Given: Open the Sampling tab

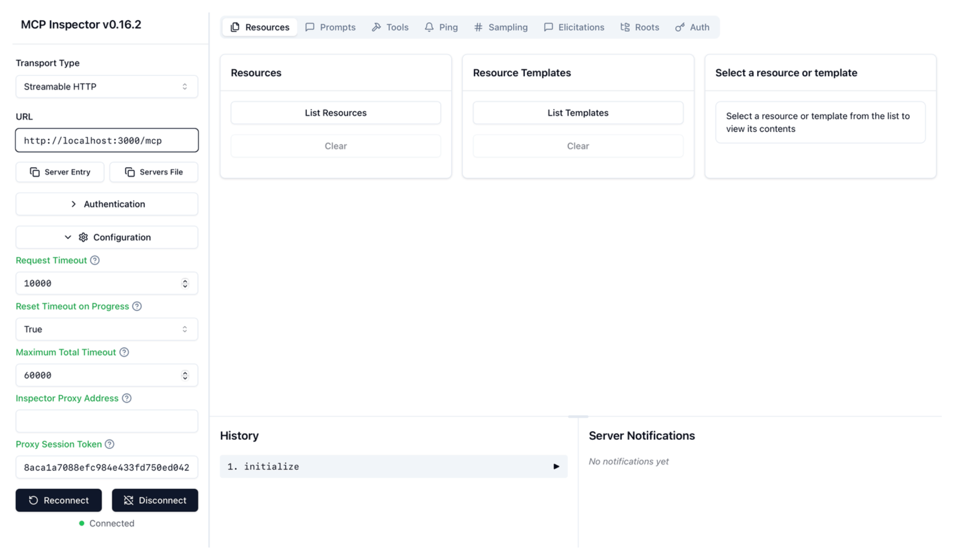Looking at the screenshot, I should (500, 27).
